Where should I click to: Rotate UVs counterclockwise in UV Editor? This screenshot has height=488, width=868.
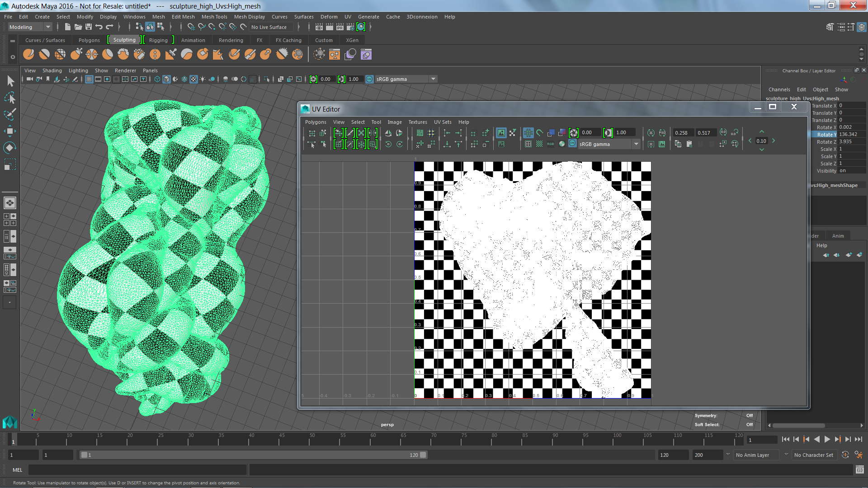click(x=388, y=144)
